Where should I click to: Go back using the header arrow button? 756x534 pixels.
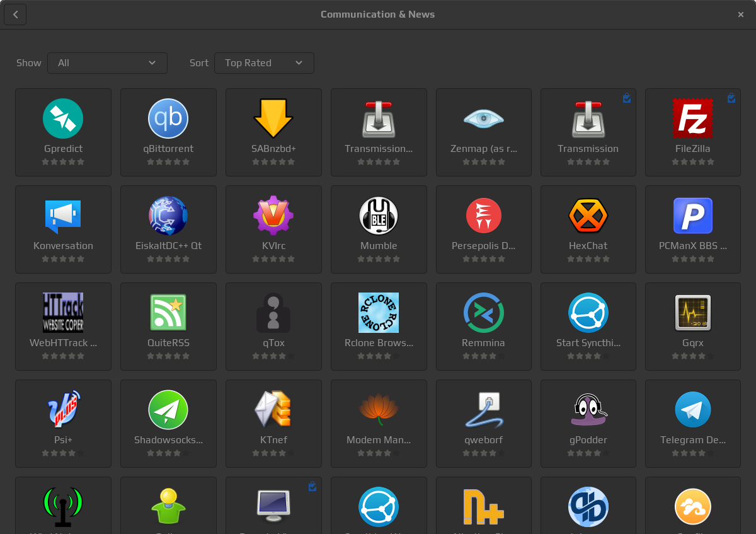coord(15,15)
